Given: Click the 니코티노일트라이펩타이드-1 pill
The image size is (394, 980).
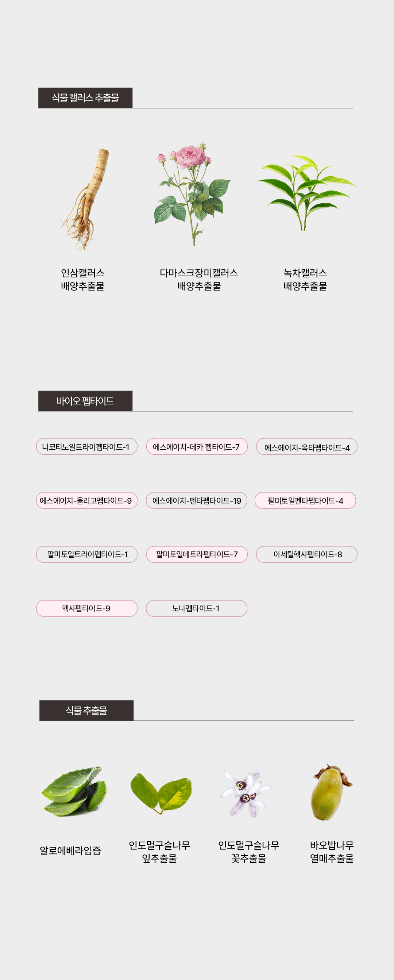Looking at the screenshot, I should pos(86,447).
